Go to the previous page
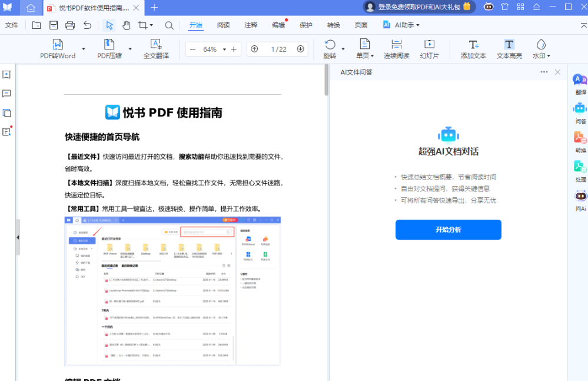588x381 pixels. tap(254, 49)
